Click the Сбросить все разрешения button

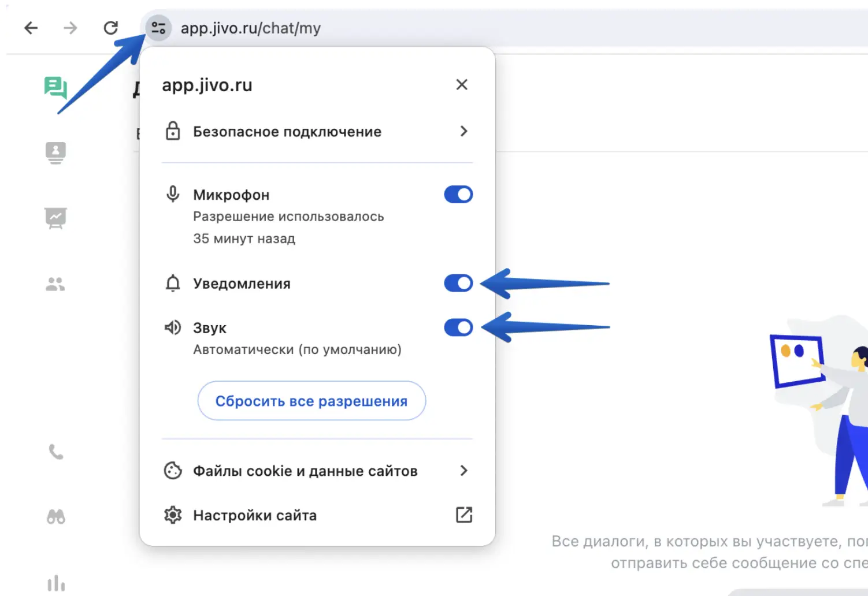[311, 401]
